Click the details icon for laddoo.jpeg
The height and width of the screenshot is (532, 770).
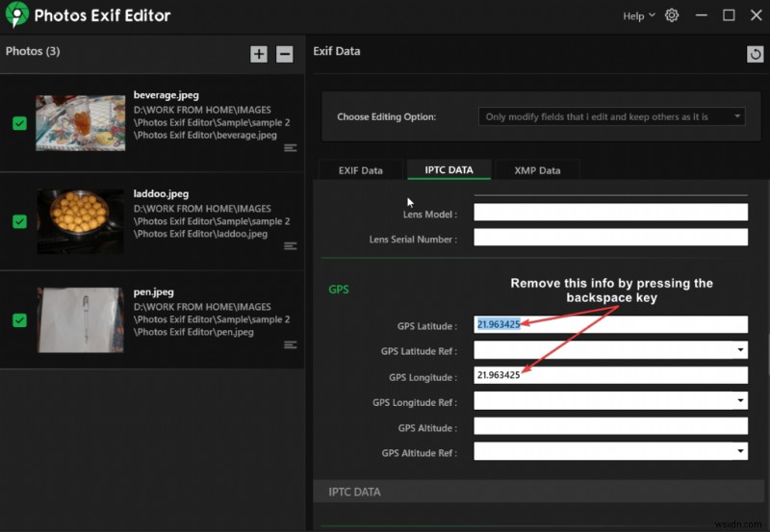291,246
